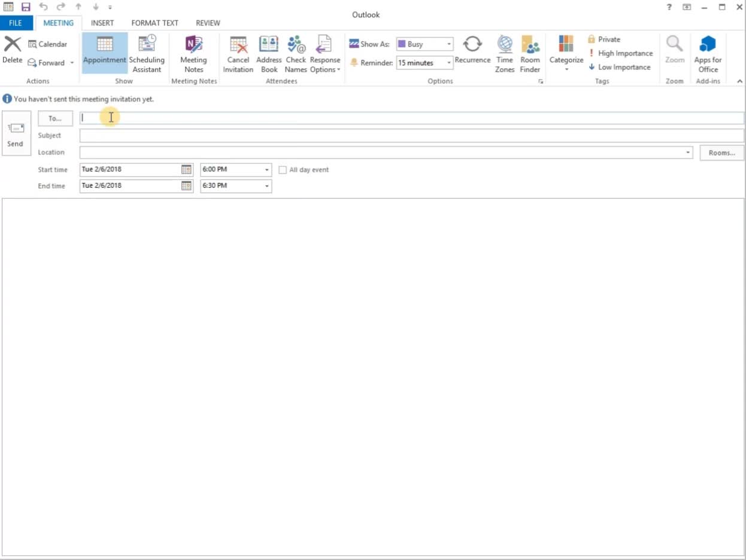Expand the Forward dropdown arrow

72,63
